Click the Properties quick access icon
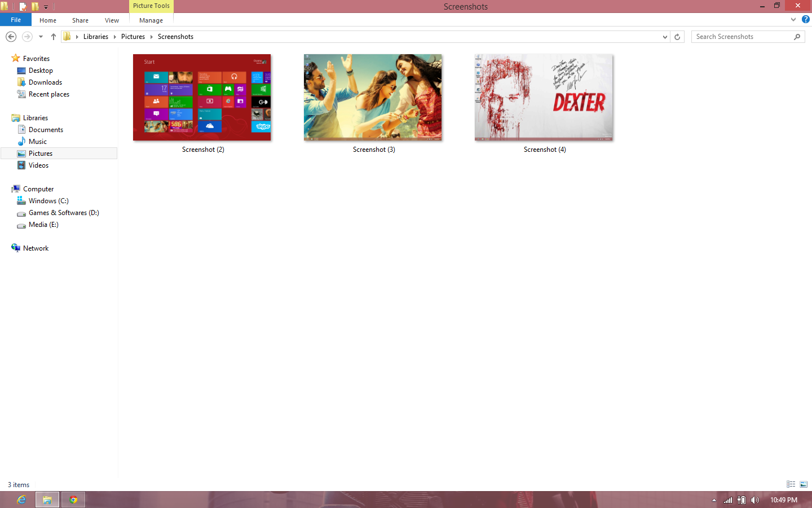Image resolution: width=812 pixels, height=508 pixels. [23, 7]
